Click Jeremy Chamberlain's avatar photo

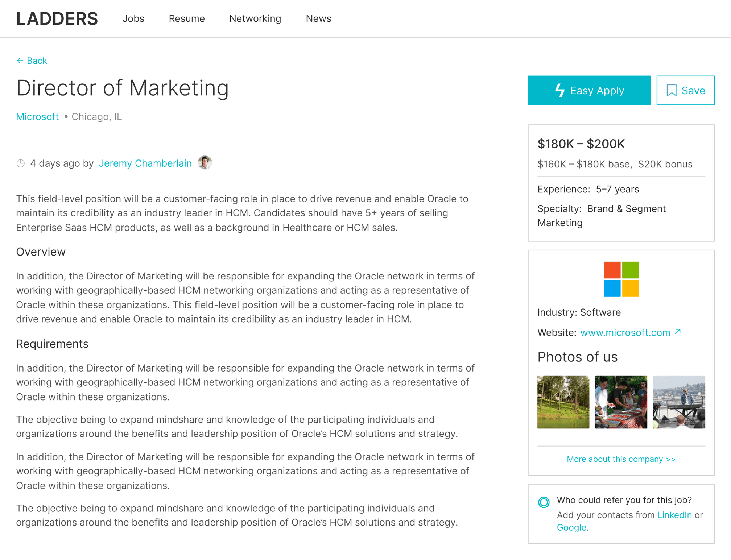205,163
